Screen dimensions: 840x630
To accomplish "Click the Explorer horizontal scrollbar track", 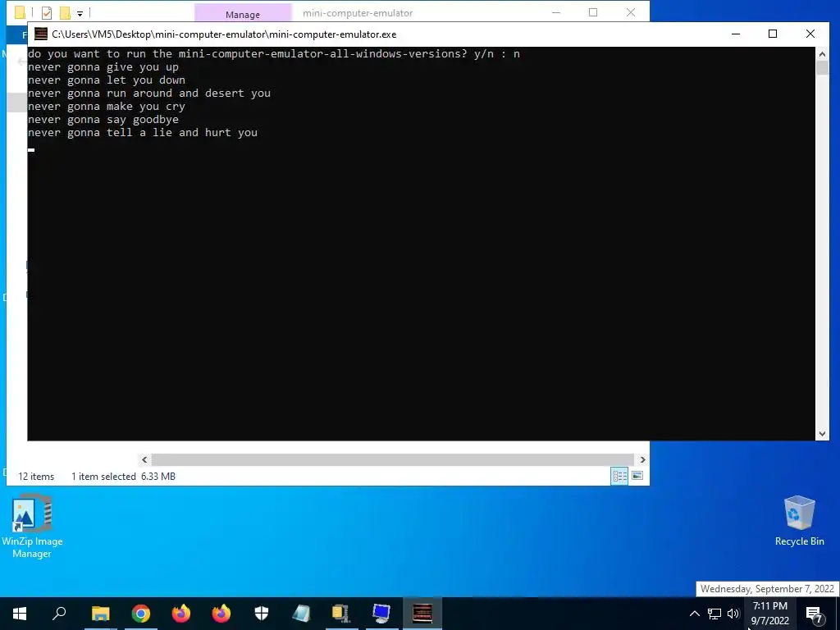I will pos(393,459).
